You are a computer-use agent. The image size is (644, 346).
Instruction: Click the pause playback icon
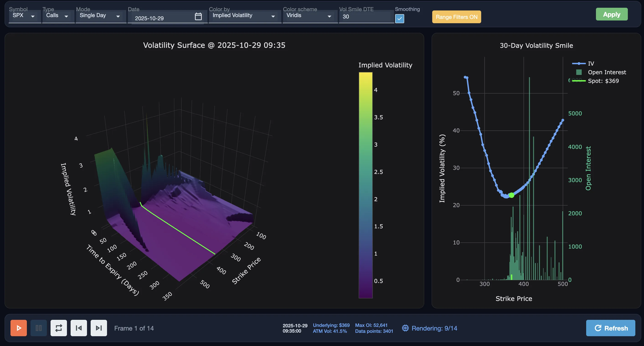(x=38, y=328)
